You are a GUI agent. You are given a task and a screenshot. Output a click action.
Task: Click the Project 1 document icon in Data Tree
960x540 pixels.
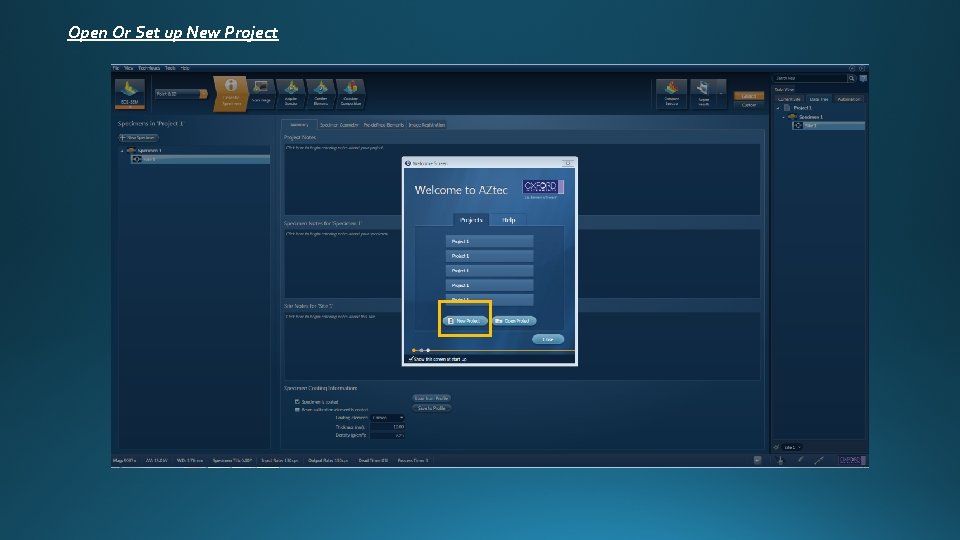787,108
